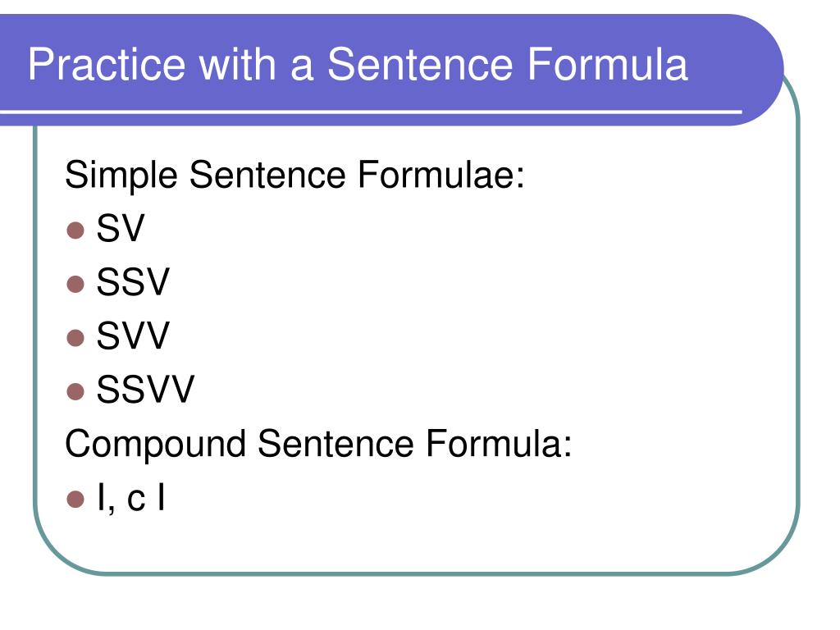Click the 'SV' formula text
This screenshot has width=840, height=630.
click(121, 228)
